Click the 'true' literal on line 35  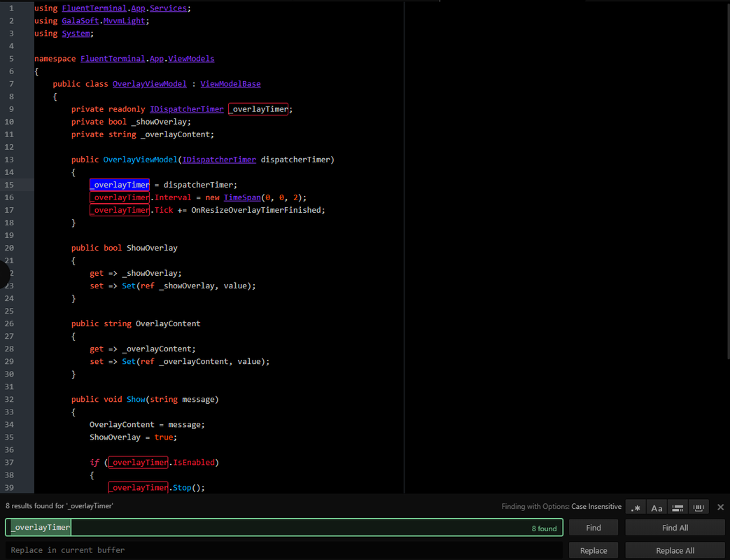163,437
